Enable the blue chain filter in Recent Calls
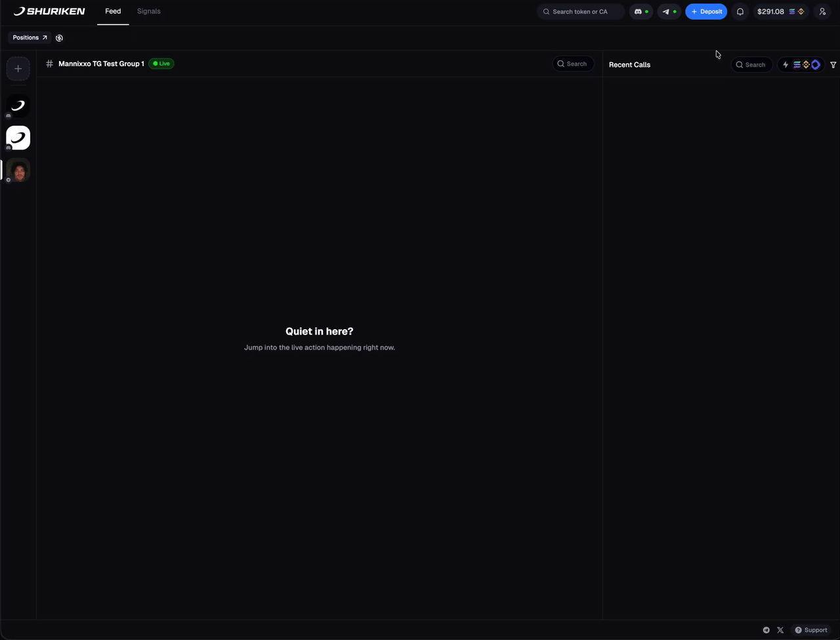 coord(815,64)
